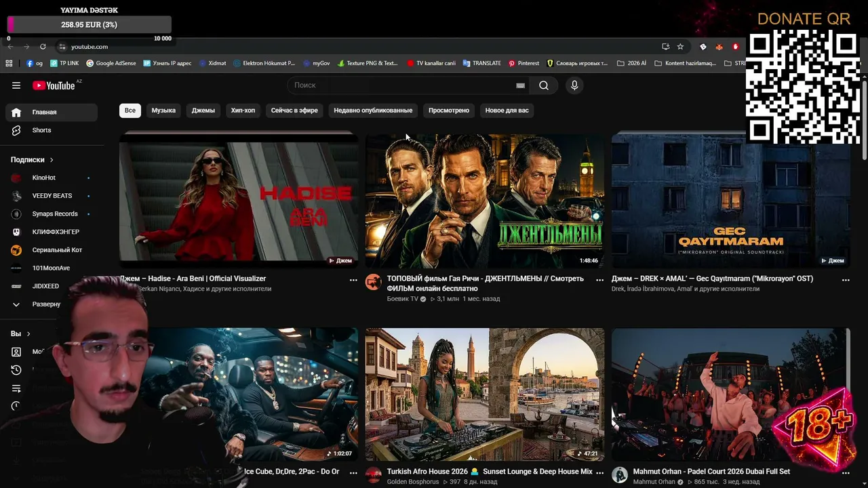Go back using the browser back arrow
The width and height of the screenshot is (868, 488).
tap(10, 47)
